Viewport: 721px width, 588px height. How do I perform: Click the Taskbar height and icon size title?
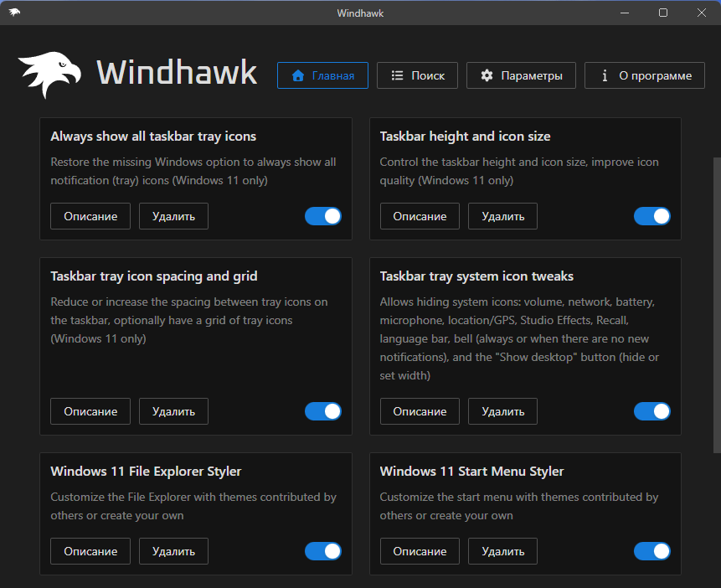click(465, 137)
